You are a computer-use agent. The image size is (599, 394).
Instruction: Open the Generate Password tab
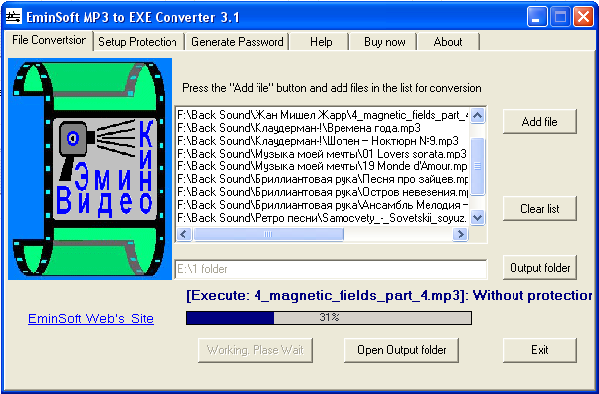[x=237, y=42]
